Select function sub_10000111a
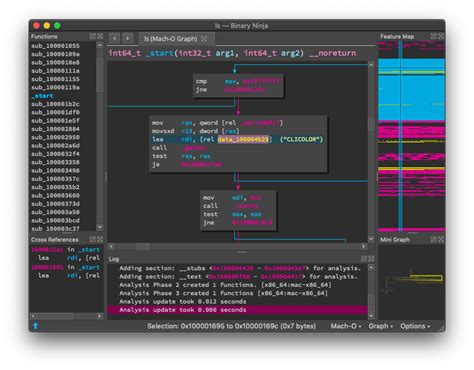This screenshot has width=474, height=370. pyautogui.click(x=55, y=71)
